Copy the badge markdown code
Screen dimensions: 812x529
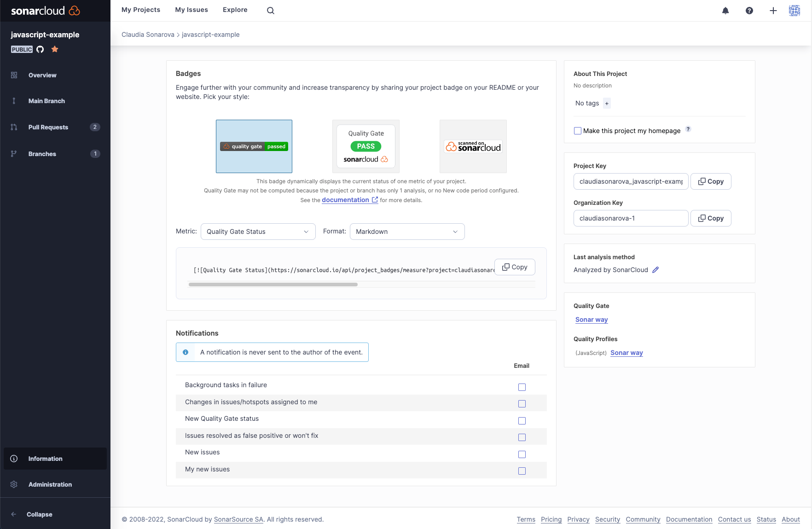[515, 267]
